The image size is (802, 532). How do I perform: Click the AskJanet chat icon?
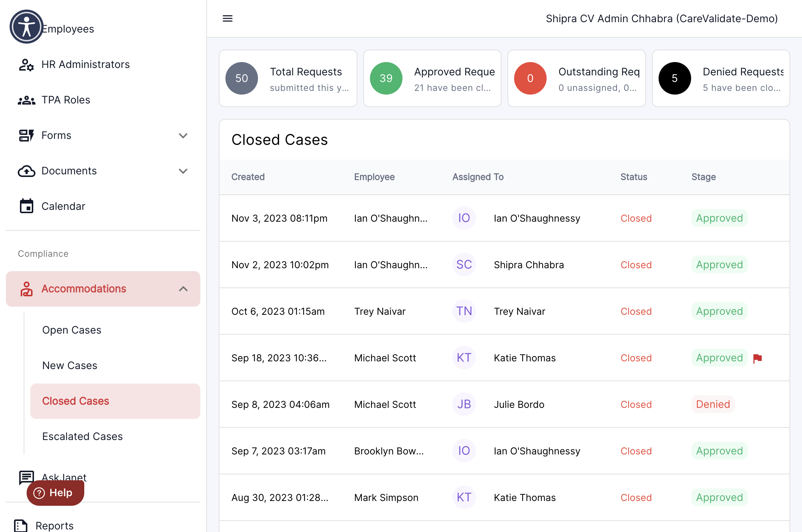point(26,477)
